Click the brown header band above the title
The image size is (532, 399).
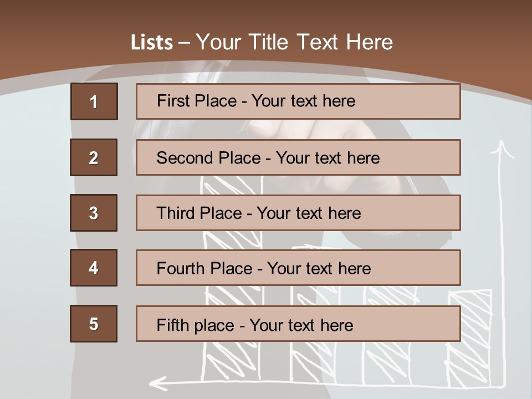click(x=266, y=14)
